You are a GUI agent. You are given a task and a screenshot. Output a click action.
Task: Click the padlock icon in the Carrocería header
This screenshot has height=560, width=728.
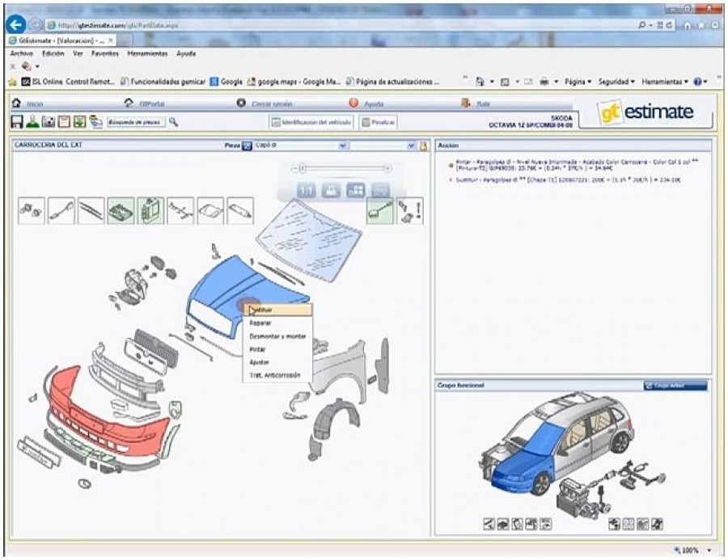pos(423,146)
